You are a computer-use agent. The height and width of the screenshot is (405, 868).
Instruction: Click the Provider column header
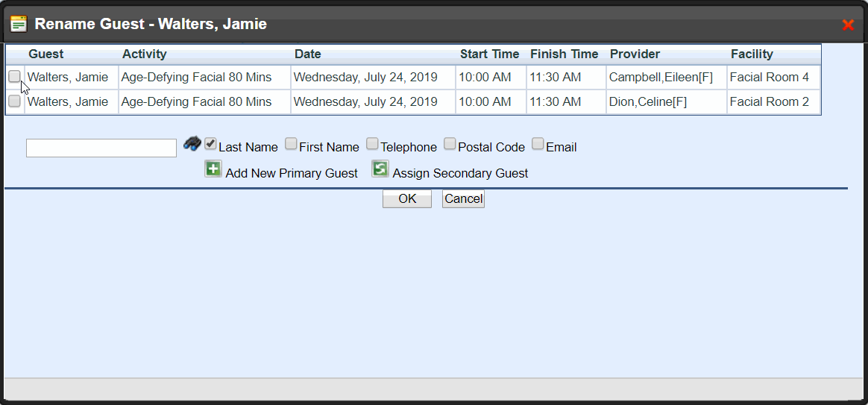click(x=635, y=54)
